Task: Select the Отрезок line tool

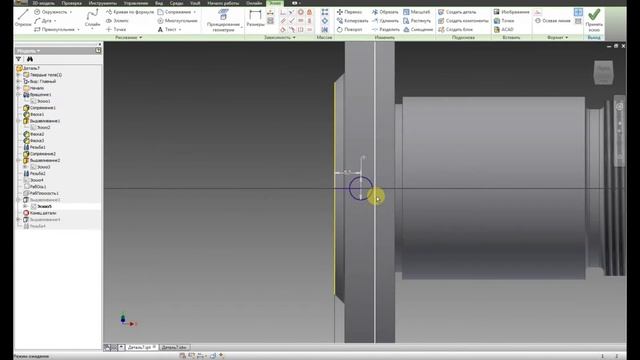Action: 23,18
